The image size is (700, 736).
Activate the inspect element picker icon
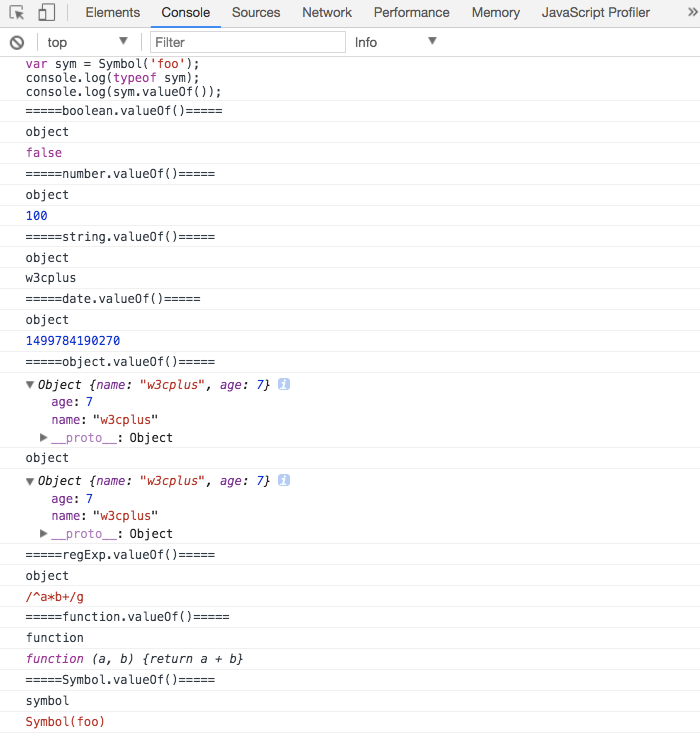click(x=16, y=13)
